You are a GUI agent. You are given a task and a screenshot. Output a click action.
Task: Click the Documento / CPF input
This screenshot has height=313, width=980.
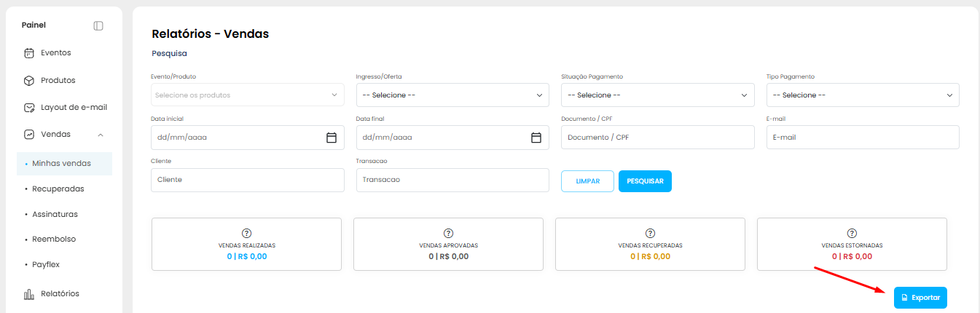tap(658, 137)
